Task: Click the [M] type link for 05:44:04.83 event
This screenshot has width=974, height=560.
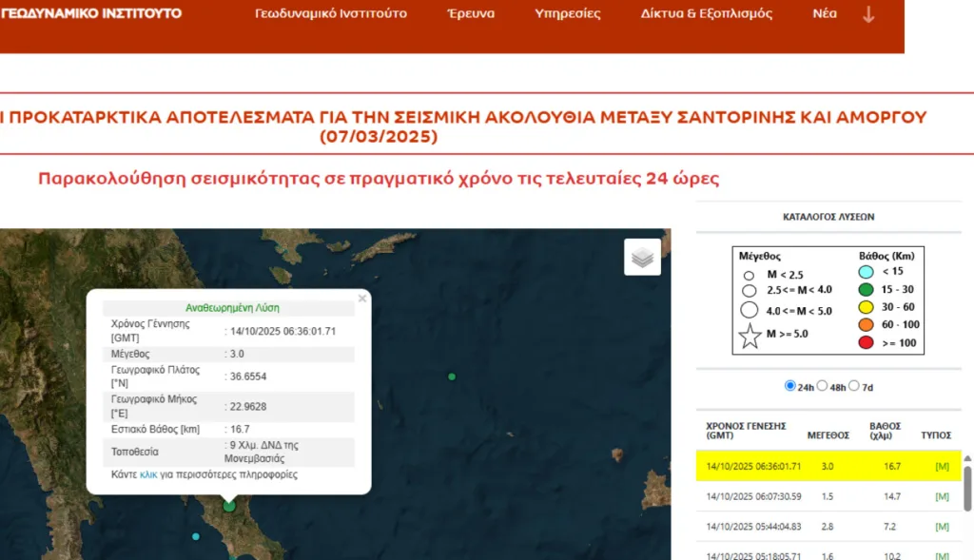Action: coord(942,527)
